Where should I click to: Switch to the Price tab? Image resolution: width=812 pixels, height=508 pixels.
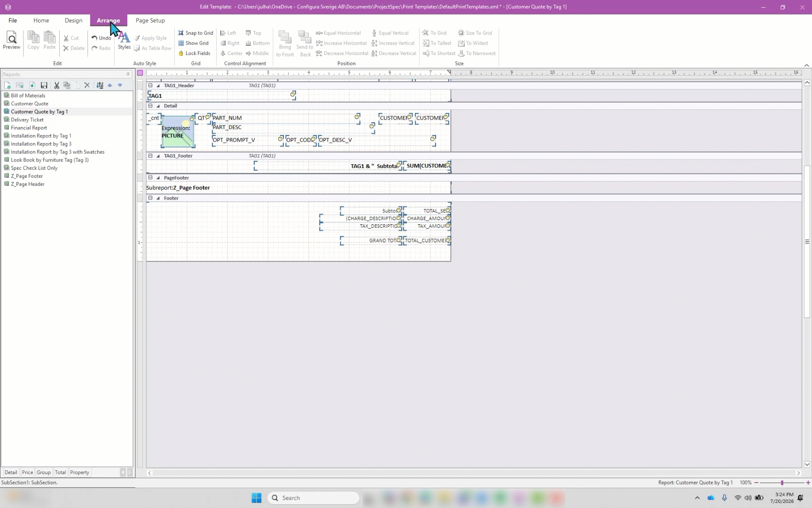coord(27,472)
